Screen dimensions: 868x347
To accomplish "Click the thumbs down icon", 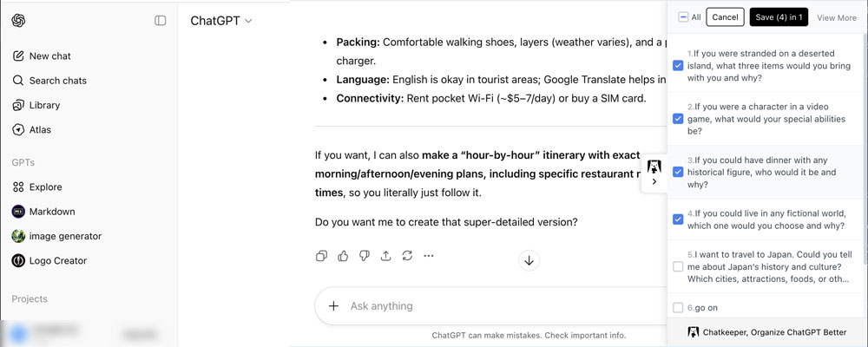I will coord(365,256).
